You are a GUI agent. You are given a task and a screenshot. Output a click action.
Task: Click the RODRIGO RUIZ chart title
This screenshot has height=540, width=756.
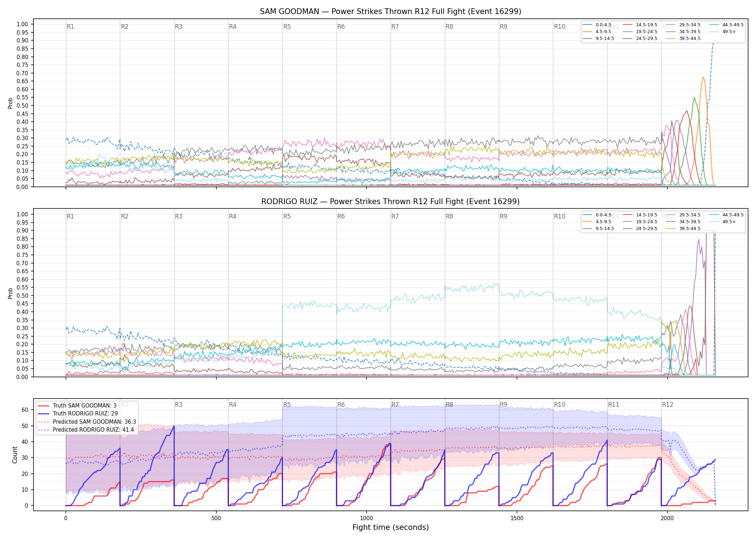(x=391, y=202)
